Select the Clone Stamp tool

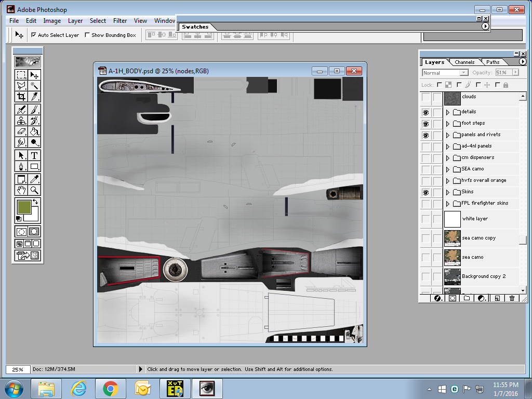[x=21, y=121]
